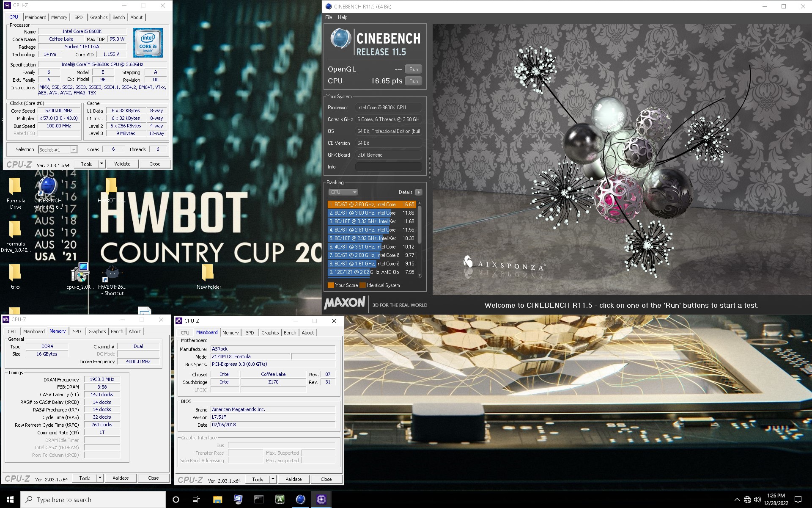Switch to CPU-Z from the taskbar
This screenshot has height=508, width=812.
pyautogui.click(x=321, y=500)
